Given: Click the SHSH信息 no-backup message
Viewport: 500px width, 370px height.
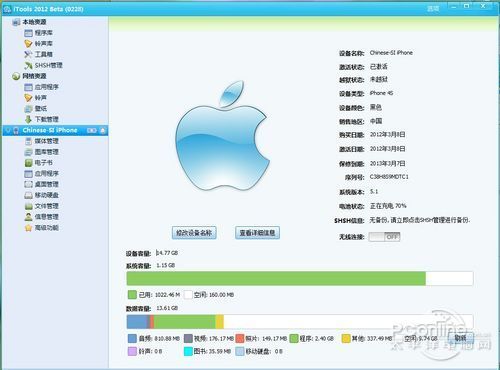Looking at the screenshot, I should coord(420,220).
